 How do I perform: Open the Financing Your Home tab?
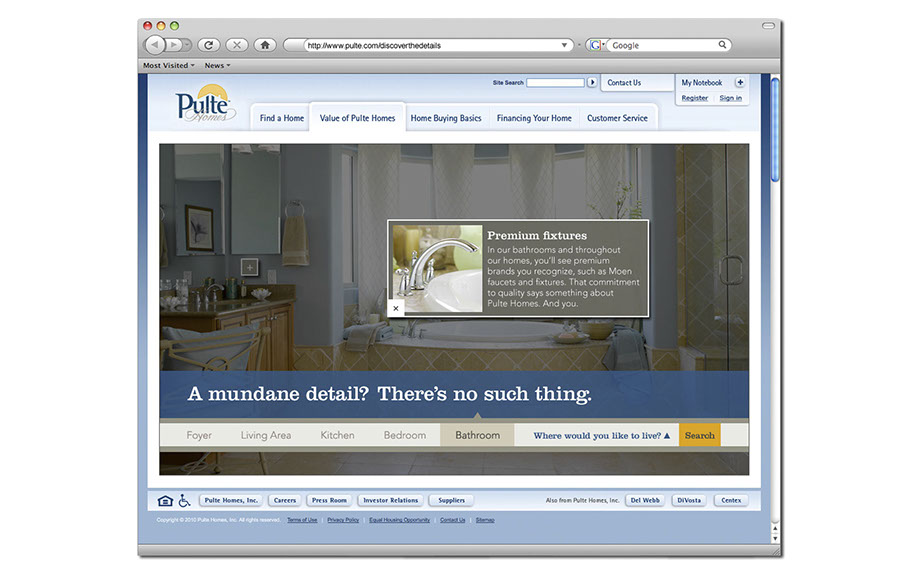(x=534, y=118)
